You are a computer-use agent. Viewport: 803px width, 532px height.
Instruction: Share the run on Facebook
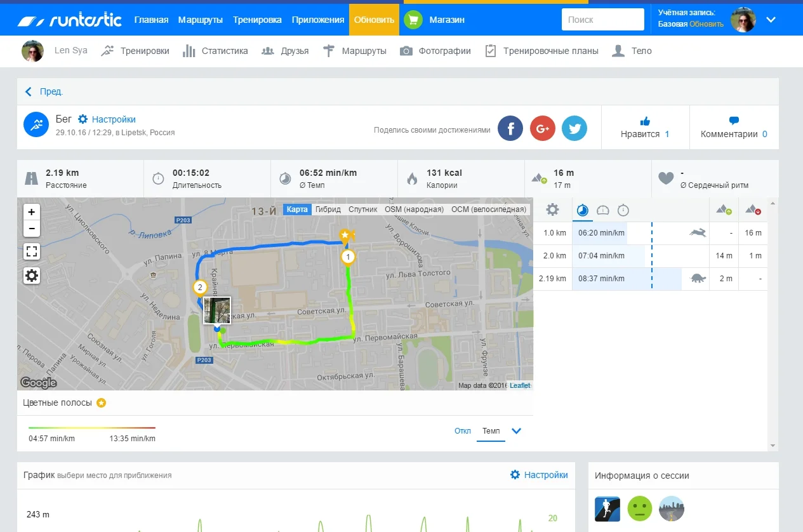click(x=510, y=128)
